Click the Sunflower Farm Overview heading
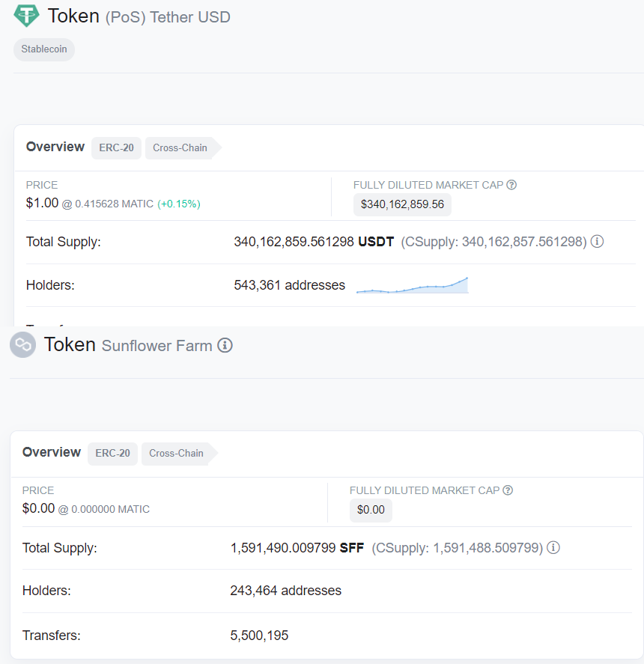Screen dimensions: 644x664 pyautogui.click(x=52, y=452)
